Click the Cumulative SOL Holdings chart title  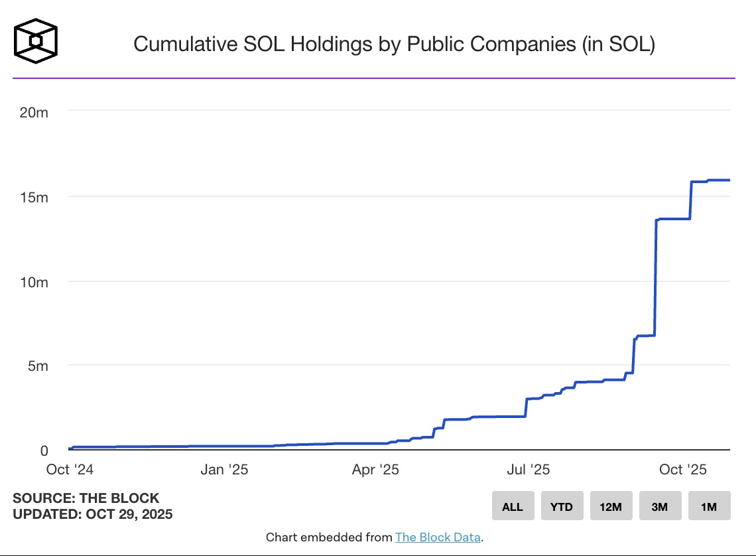[x=394, y=44]
